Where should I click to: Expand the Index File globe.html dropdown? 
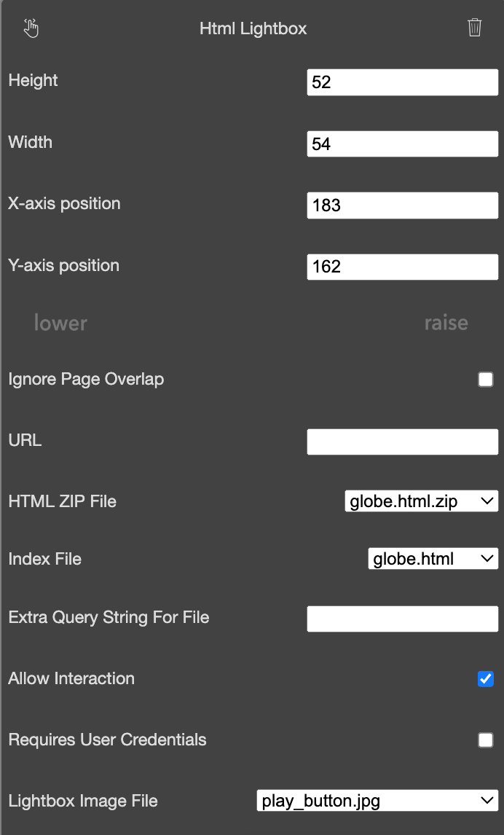click(x=433, y=559)
